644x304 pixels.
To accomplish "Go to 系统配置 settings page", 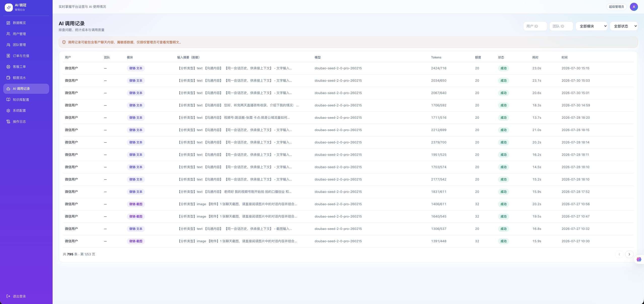I will pos(26,111).
